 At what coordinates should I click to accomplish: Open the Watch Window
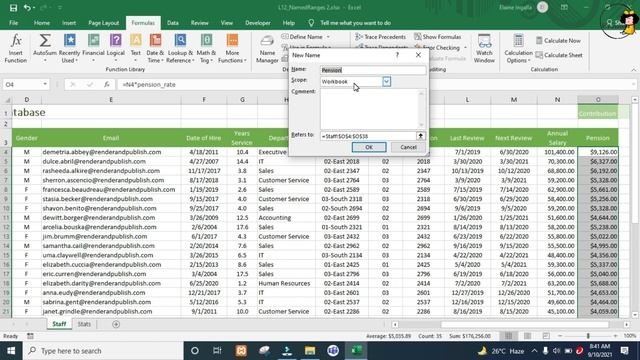click(x=484, y=49)
